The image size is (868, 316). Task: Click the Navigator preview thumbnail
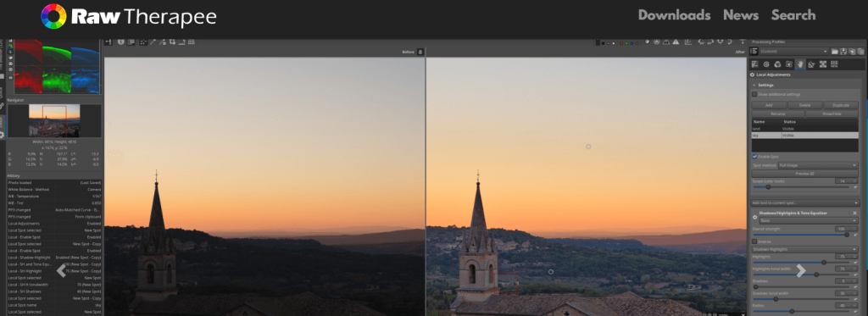[x=54, y=120]
